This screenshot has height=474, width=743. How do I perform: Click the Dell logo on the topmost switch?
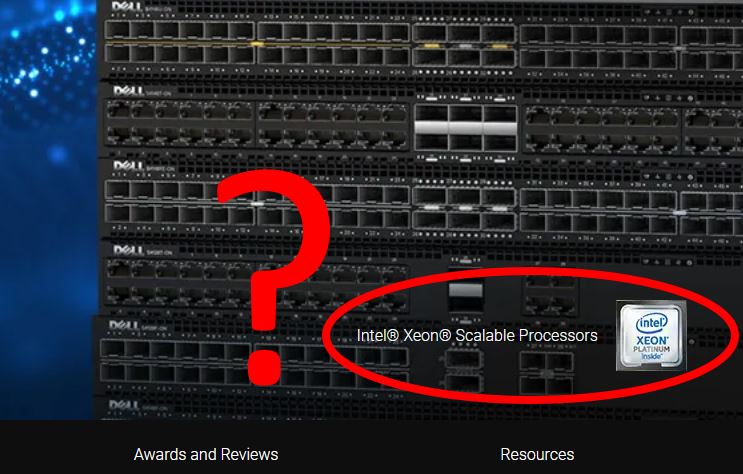(127, 7)
